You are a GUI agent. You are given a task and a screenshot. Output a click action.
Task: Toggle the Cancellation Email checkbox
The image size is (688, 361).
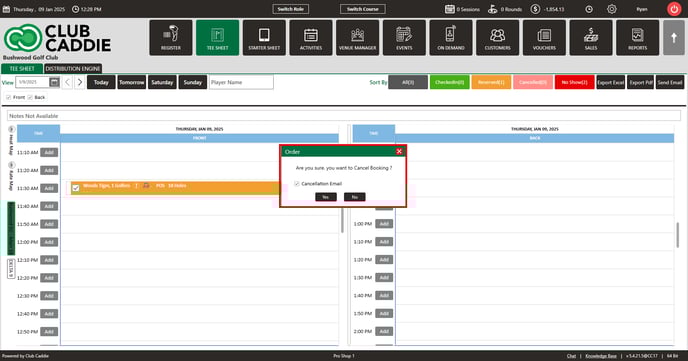297,184
